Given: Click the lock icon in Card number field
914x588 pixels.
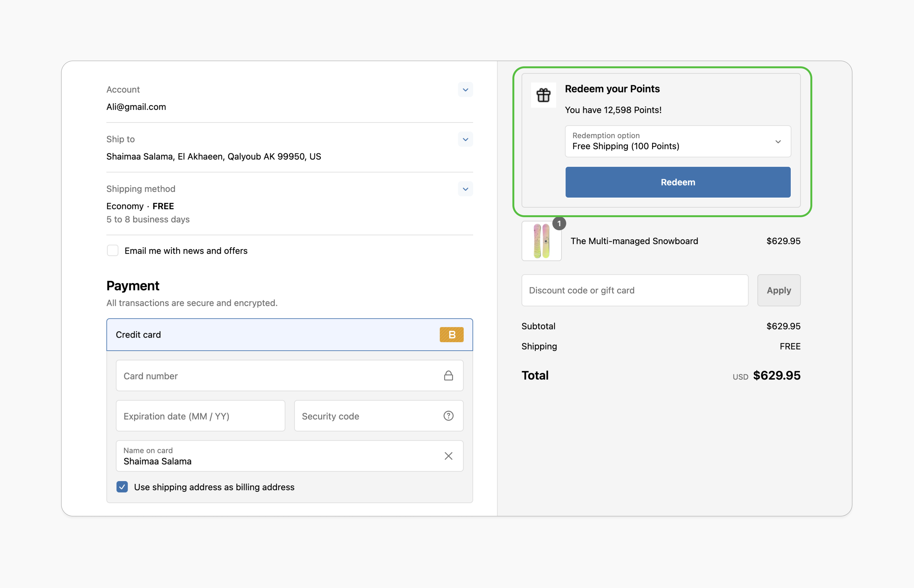Looking at the screenshot, I should click(x=448, y=376).
